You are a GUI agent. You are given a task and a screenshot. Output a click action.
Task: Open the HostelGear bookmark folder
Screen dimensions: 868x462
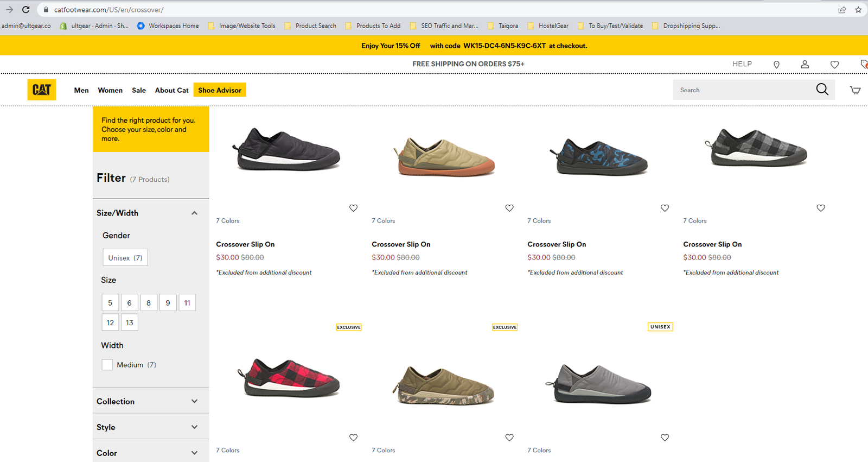click(x=548, y=26)
